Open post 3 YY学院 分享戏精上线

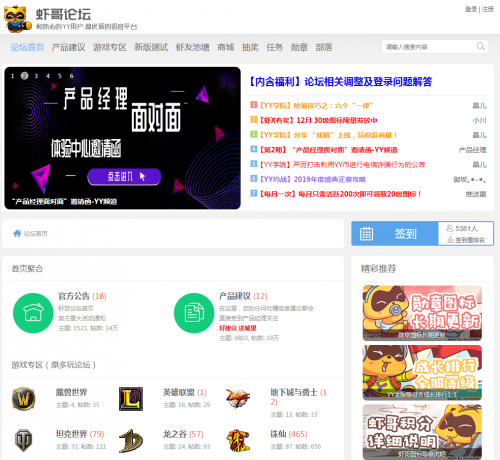coord(328,135)
